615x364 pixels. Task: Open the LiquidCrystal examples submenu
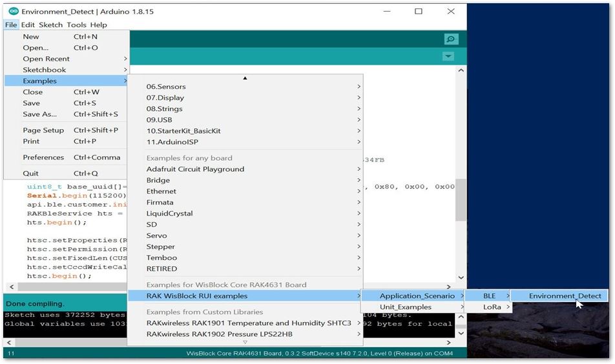[245, 214]
